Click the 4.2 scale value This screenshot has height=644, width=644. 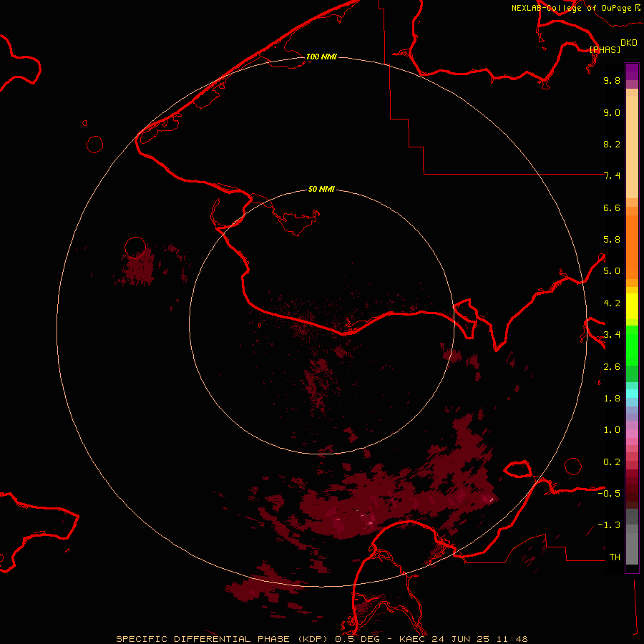click(x=612, y=303)
